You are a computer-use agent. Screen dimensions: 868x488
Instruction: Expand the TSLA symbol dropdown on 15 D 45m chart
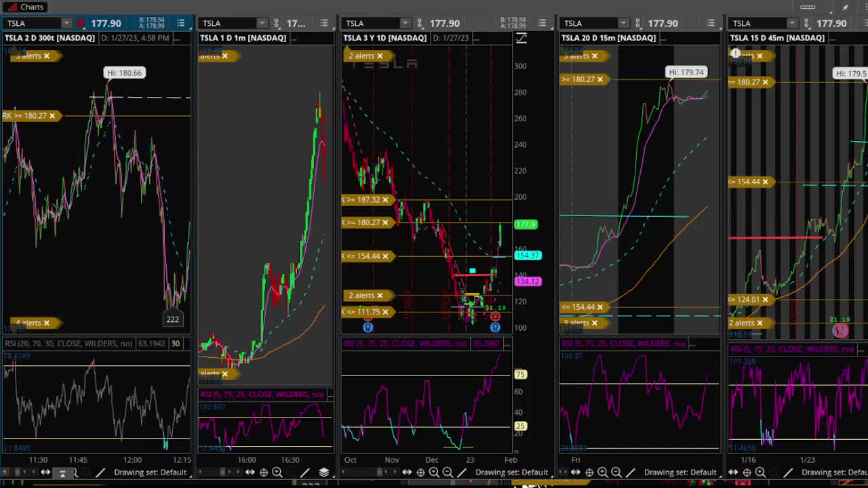[791, 23]
